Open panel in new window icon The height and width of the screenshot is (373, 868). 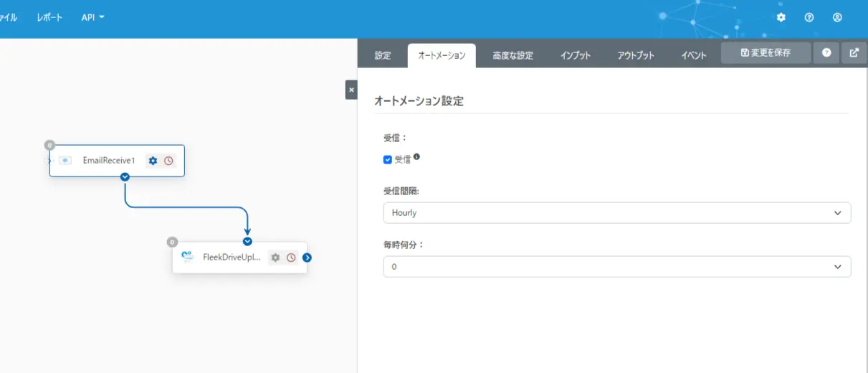[x=854, y=53]
